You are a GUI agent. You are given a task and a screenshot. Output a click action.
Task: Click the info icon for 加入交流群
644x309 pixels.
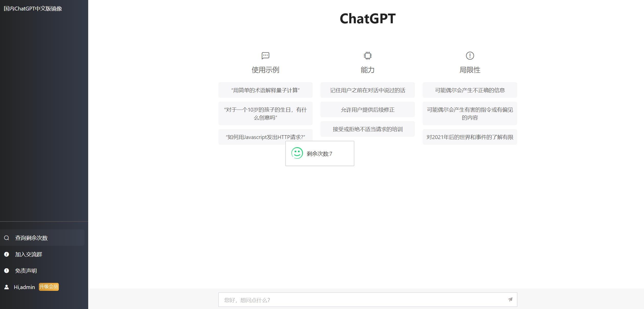7,254
